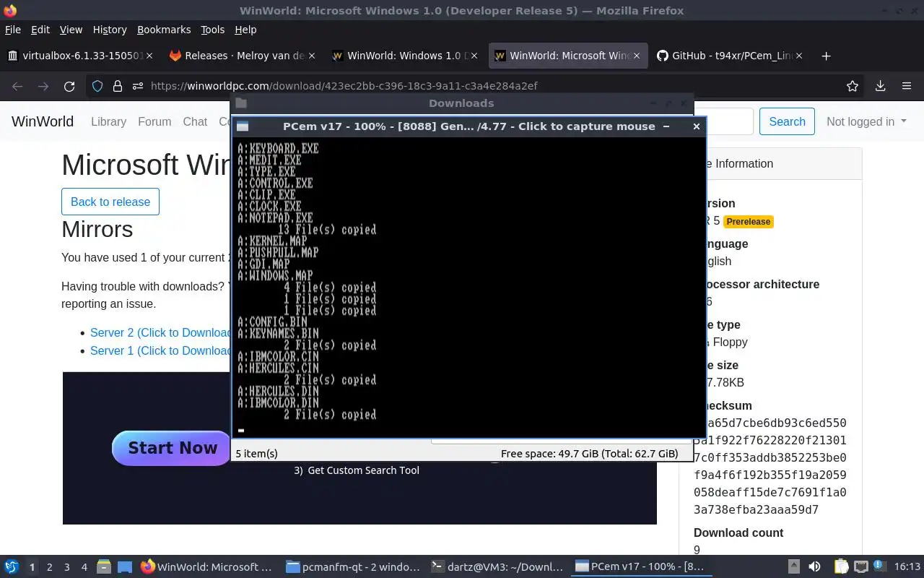Click the removable media eject tray icon
Screen dimensions: 924x578
pyautogui.click(x=794, y=567)
